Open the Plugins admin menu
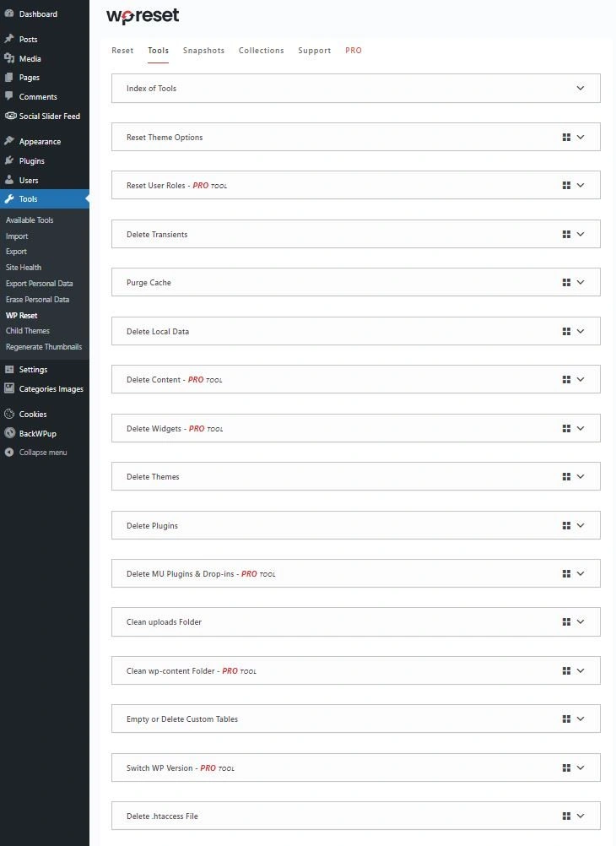Viewport: 616px width, 846px height. [x=32, y=160]
